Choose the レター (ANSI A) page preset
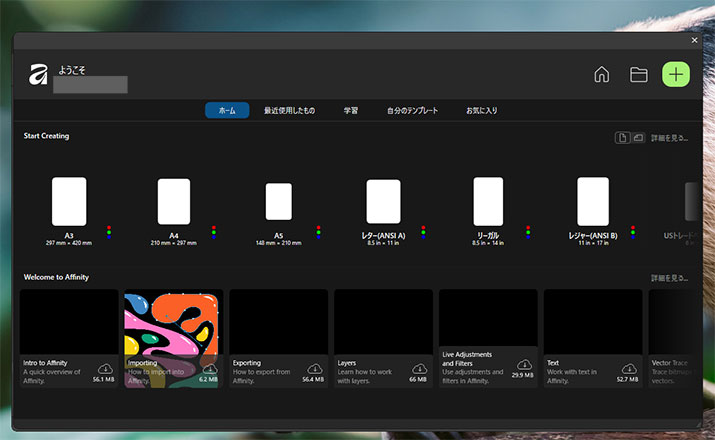This screenshot has width=715, height=440. point(383,202)
